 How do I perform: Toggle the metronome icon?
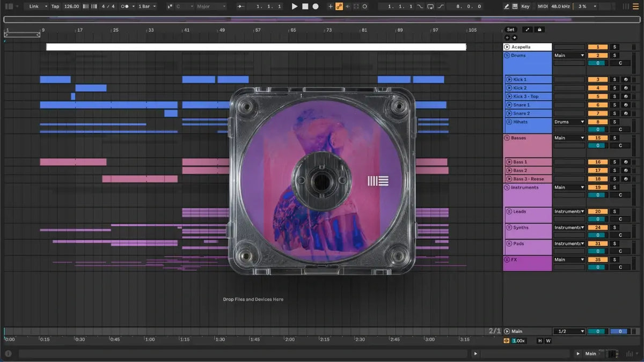click(x=125, y=6)
